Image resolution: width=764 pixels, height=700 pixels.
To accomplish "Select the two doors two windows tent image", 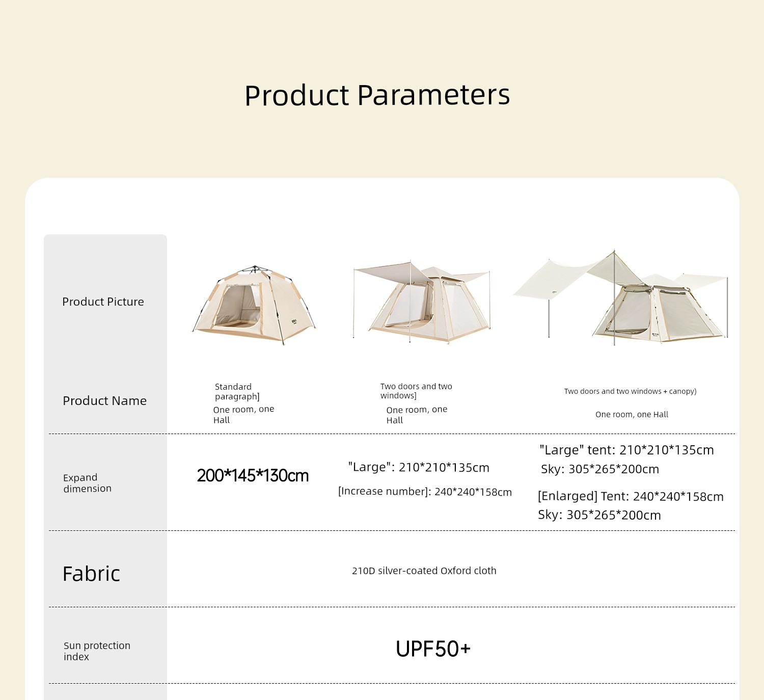I will click(x=422, y=302).
